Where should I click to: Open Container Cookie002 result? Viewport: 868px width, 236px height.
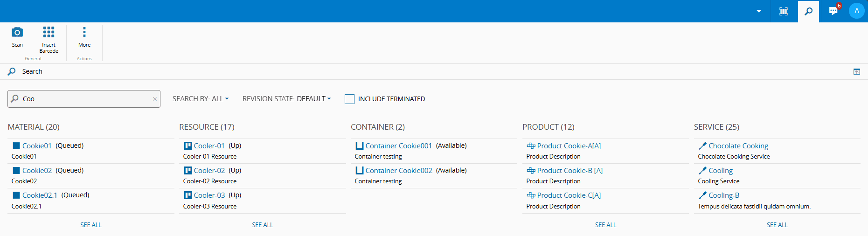pyautogui.click(x=399, y=171)
